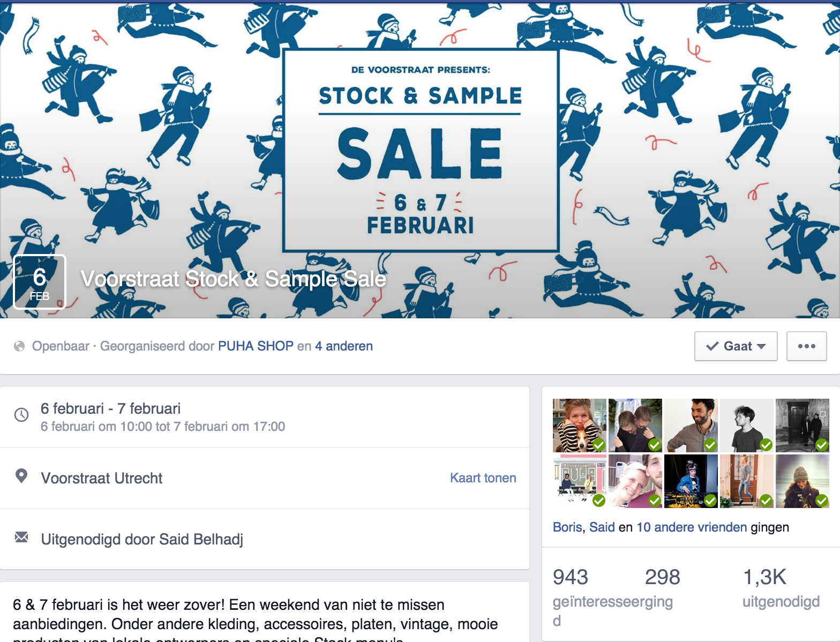Open the smiling couple selfie photo
The width and height of the screenshot is (840, 642).
point(635,481)
